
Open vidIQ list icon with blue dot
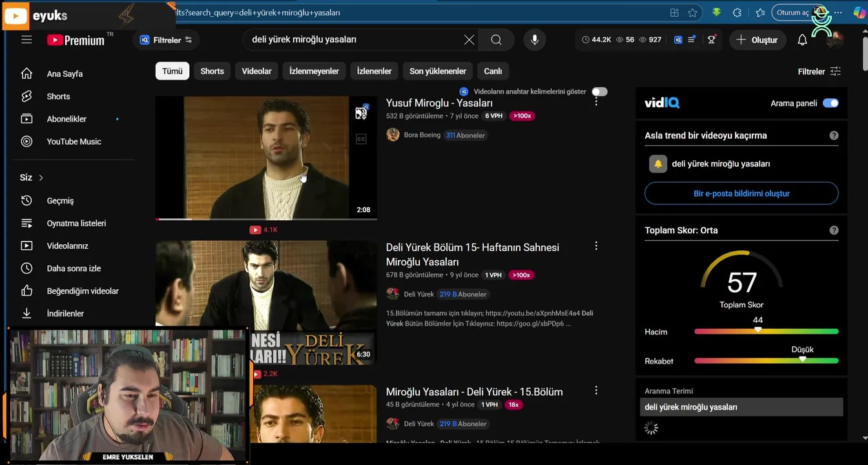[x=692, y=40]
